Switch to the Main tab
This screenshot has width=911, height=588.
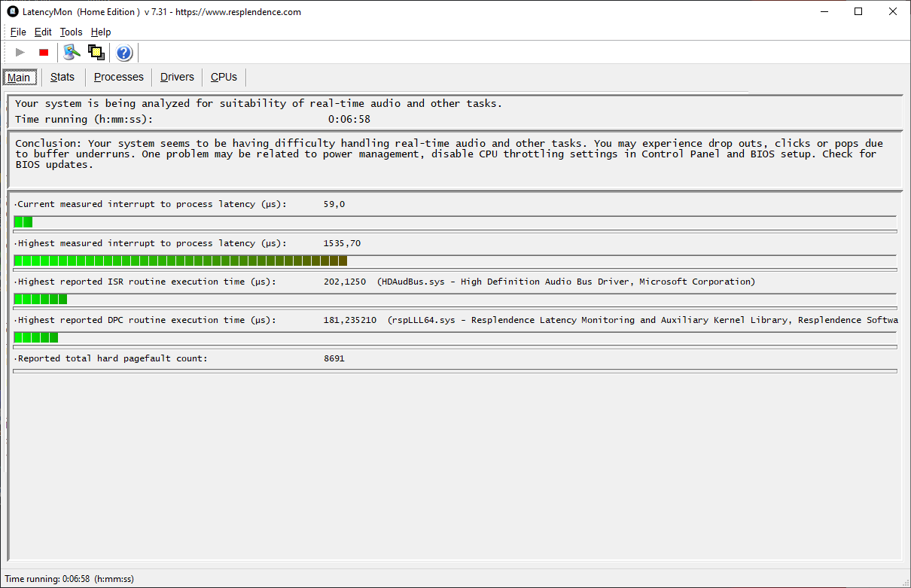click(x=19, y=78)
